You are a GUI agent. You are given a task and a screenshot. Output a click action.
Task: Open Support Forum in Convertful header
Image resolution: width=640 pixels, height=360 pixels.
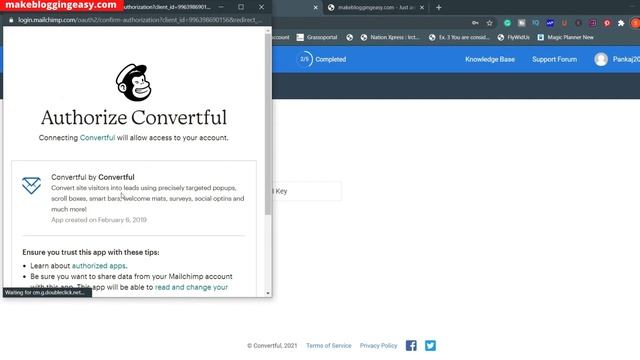[x=554, y=59]
